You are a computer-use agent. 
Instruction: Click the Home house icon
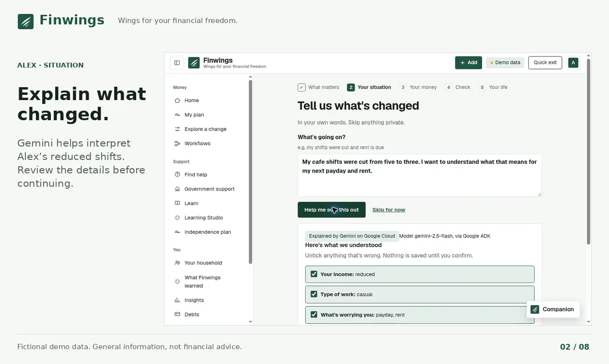tap(177, 101)
